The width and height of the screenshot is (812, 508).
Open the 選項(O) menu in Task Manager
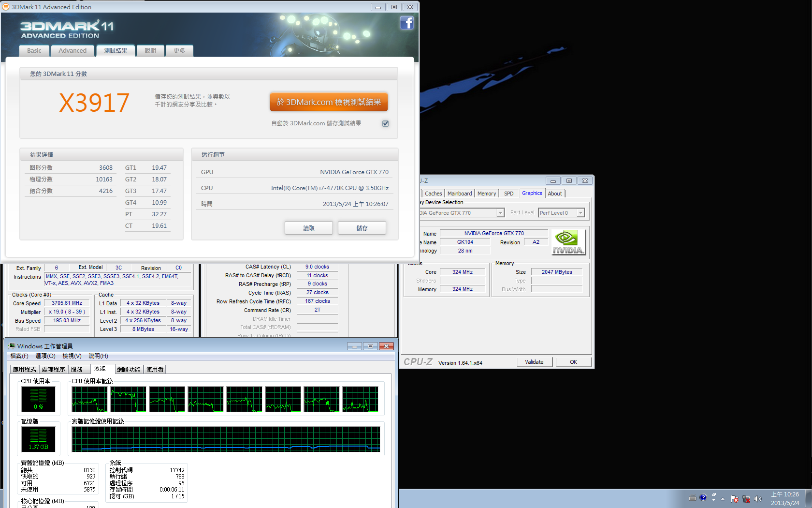click(45, 356)
